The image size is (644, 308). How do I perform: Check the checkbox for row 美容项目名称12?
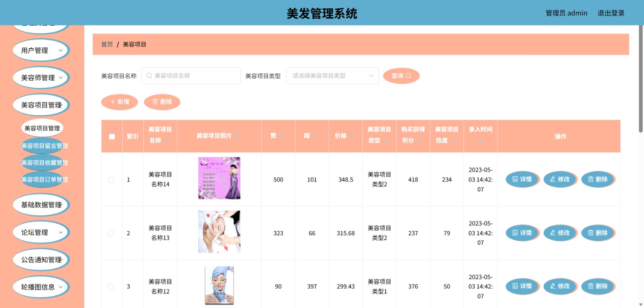pyautogui.click(x=111, y=287)
